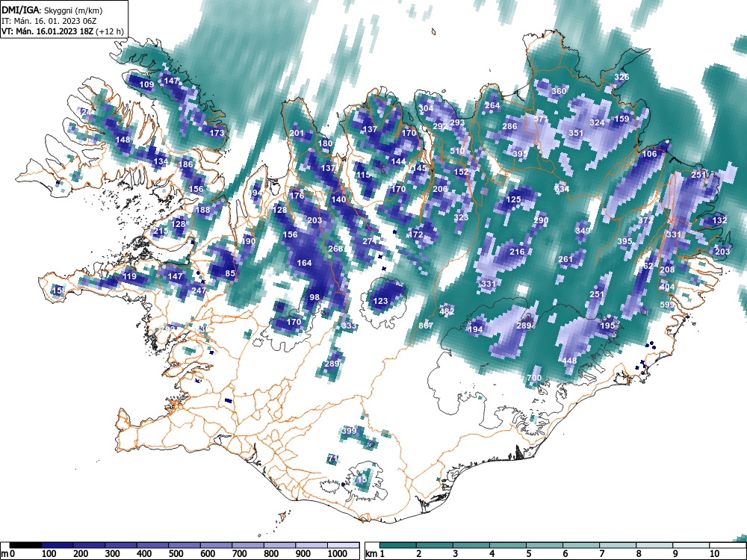747x560 pixels.
Task: Click the visibility value 261 on the map
Action: coord(565,260)
